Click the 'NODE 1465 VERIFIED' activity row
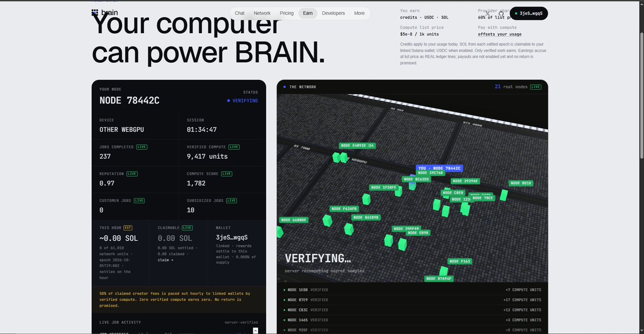The width and height of the screenshot is (644, 334). tap(412, 320)
